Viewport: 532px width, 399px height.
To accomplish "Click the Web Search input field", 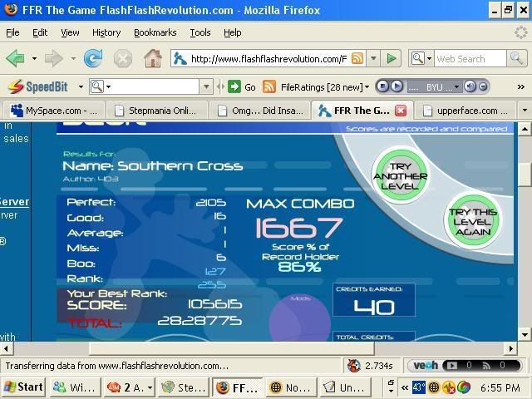I will point(470,59).
